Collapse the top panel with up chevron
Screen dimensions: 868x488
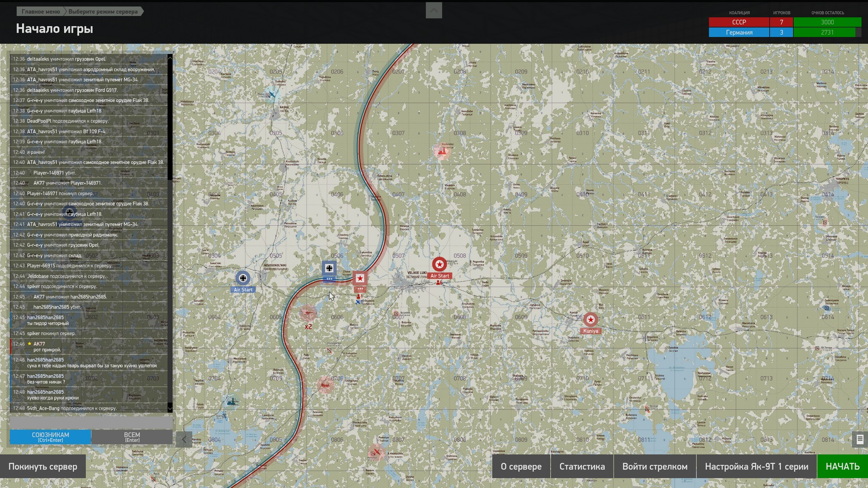coord(434,10)
